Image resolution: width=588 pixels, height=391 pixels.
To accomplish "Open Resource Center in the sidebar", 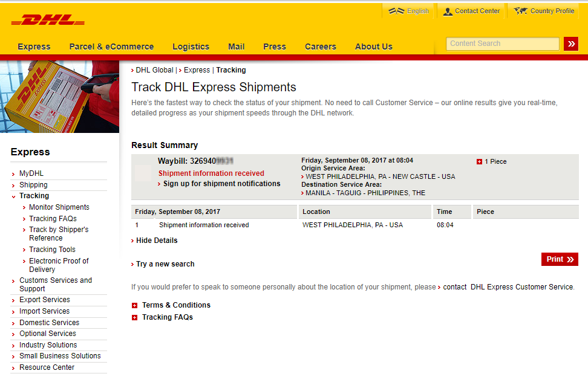I will click(x=47, y=367).
